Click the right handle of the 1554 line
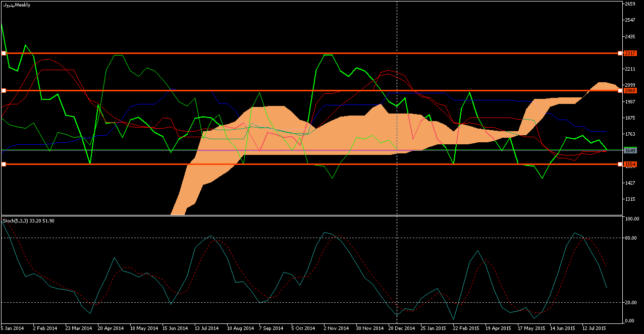 point(620,164)
